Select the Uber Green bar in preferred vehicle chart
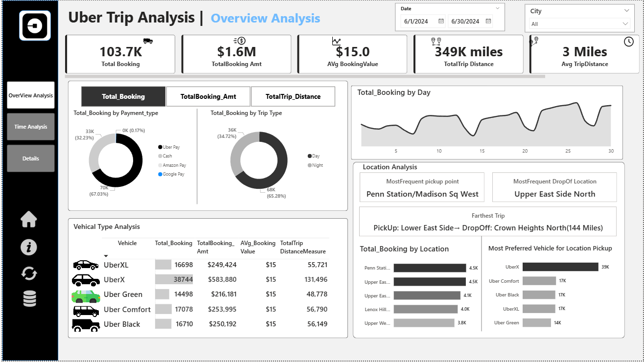The width and height of the screenshot is (644, 362). point(536,322)
